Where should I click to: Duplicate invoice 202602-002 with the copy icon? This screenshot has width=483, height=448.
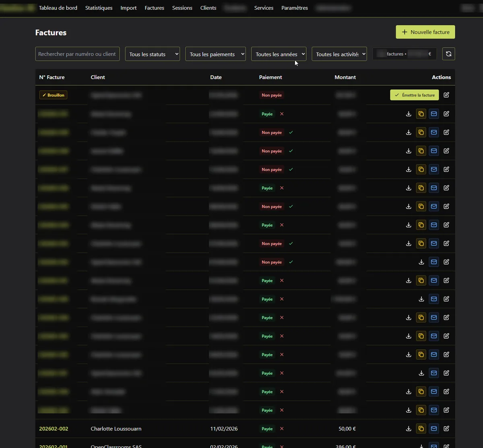(421, 429)
